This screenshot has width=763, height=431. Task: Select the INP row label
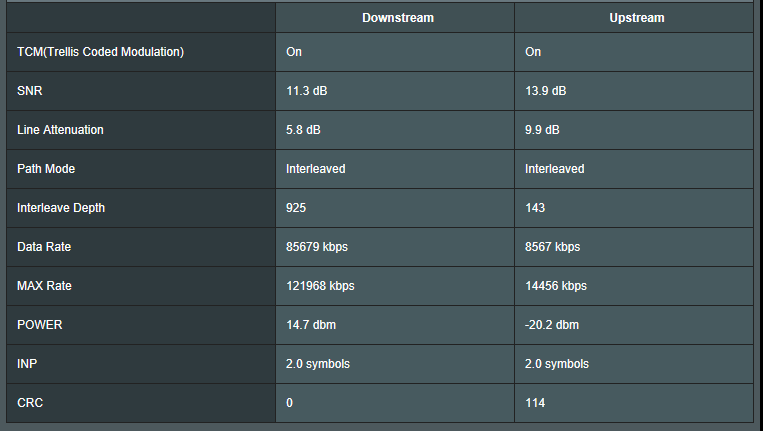pos(28,364)
